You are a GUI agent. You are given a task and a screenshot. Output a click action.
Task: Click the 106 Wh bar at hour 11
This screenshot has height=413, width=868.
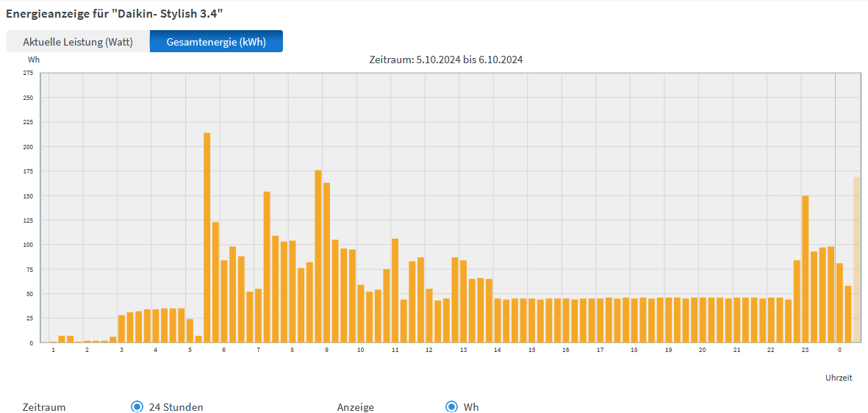click(395, 290)
